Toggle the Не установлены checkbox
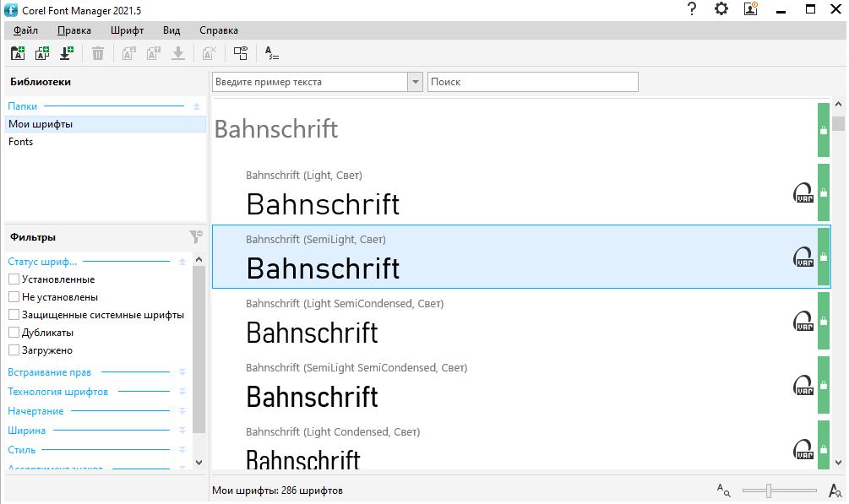 (x=14, y=297)
